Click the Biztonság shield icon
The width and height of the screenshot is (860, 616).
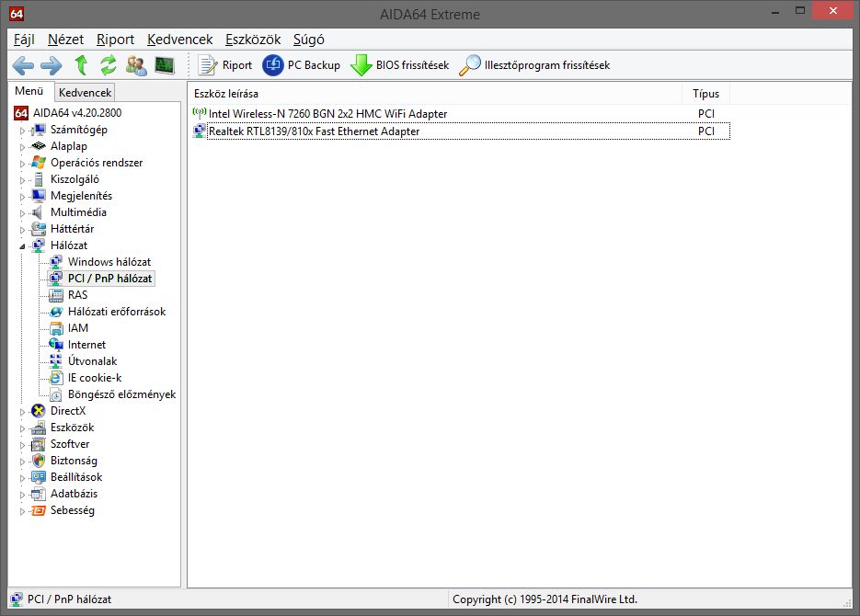click(x=39, y=461)
